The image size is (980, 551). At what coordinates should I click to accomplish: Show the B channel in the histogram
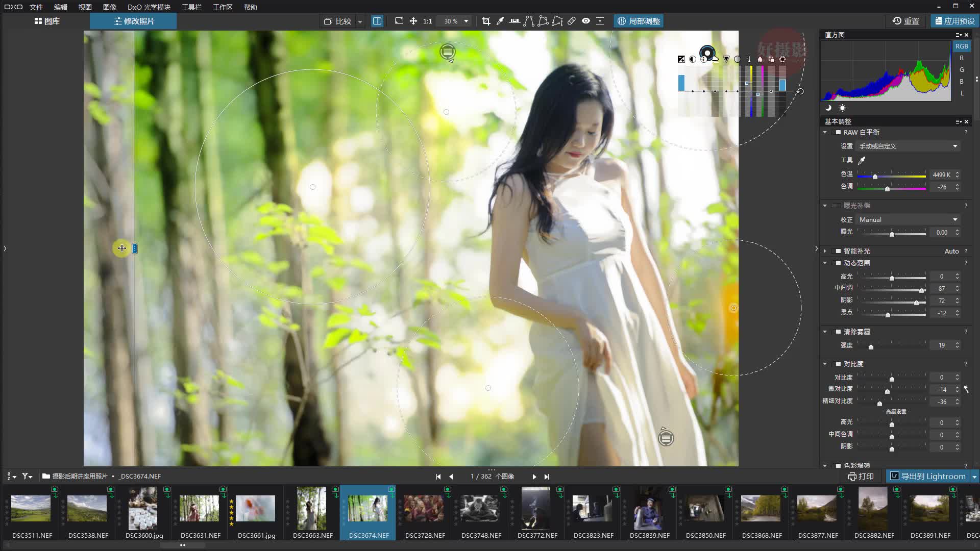pyautogui.click(x=961, y=81)
